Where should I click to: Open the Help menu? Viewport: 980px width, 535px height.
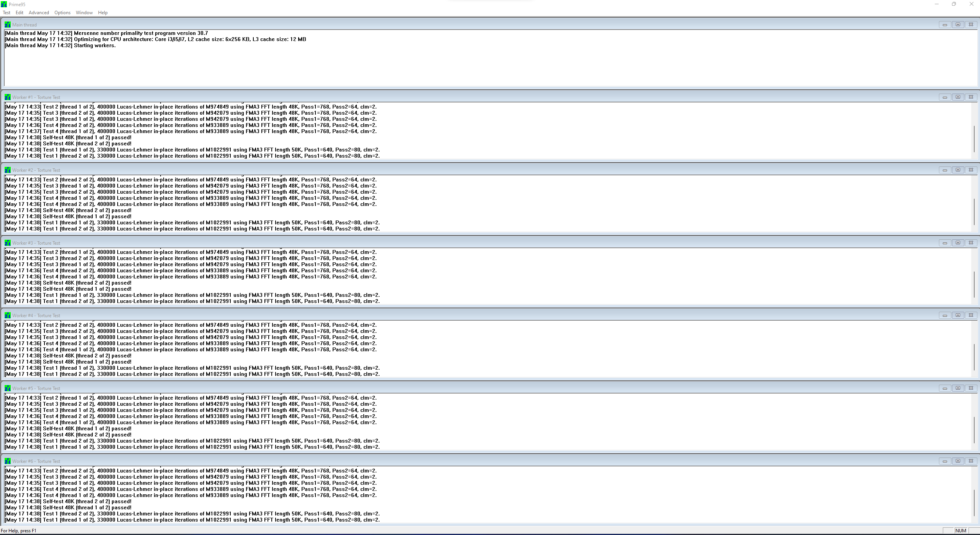coord(103,13)
